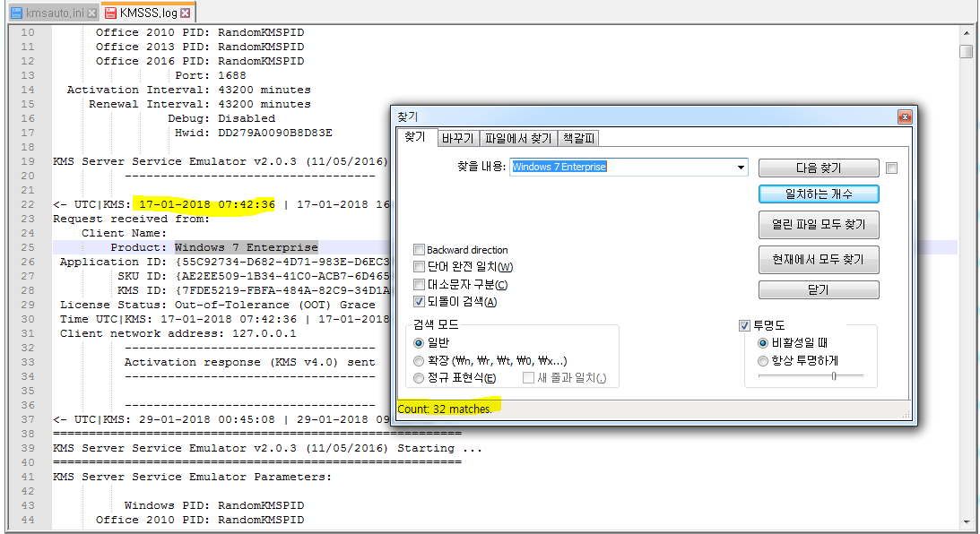
Task: Click the transparency slider handle
Action: tap(834, 376)
